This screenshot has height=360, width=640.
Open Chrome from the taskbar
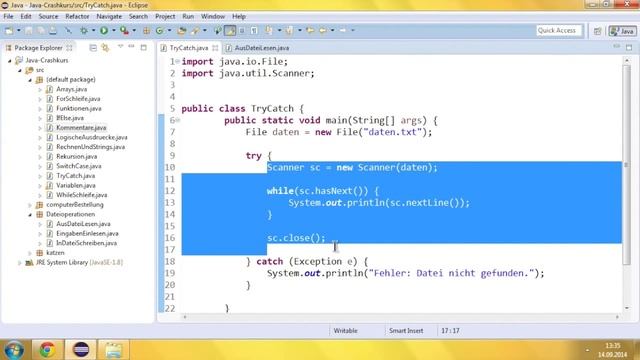point(47,350)
